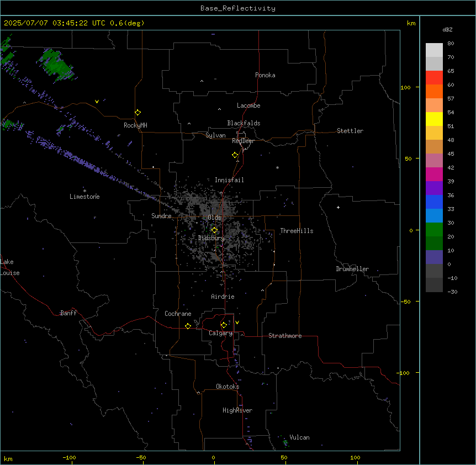476x465 pixels.
Task: Click the yellow V marker northwest of RockyMH
Action: pos(97,102)
